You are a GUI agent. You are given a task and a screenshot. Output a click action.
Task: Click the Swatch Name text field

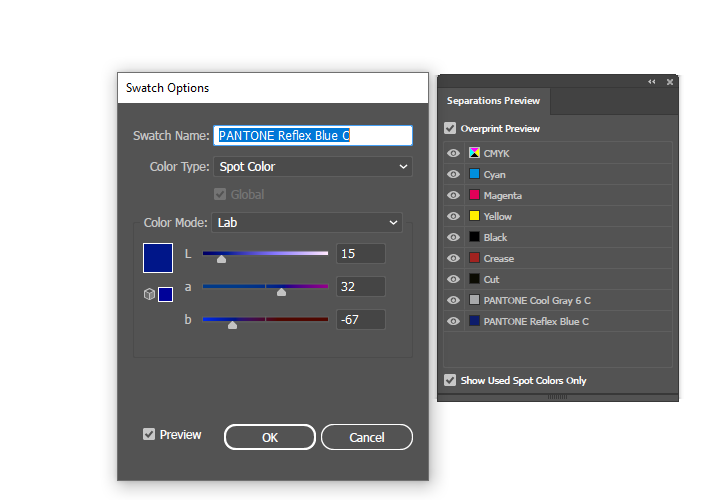(313, 135)
